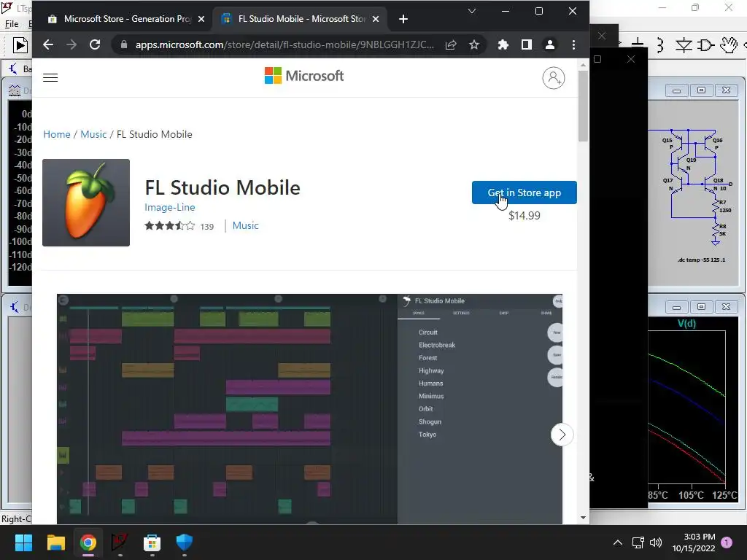
Task: Click the .dc temp -55 125 .1 directive
Action: [x=701, y=260]
